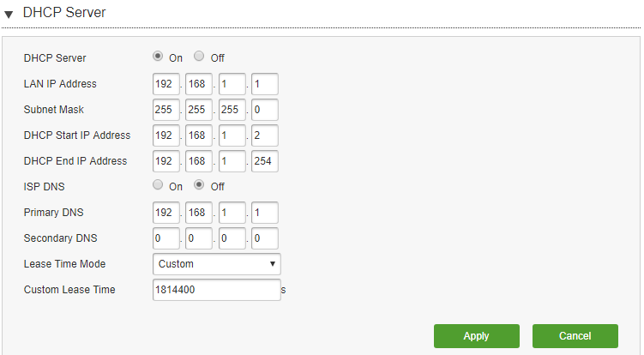Screen dimensions: 644x355
Task: Click DHCP Start IP last octet field
Action: coord(265,135)
